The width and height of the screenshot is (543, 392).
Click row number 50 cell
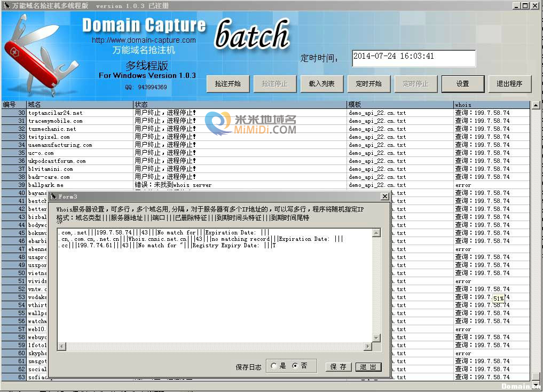point(14,273)
